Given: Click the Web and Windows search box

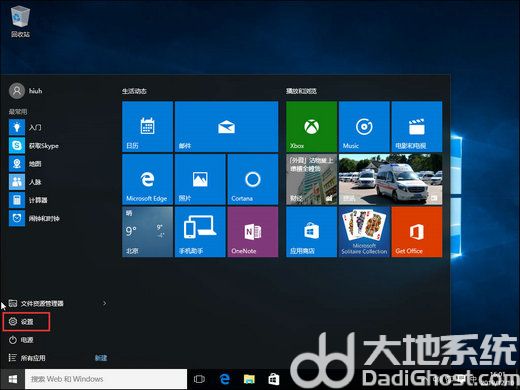Looking at the screenshot, I should click(106, 379).
